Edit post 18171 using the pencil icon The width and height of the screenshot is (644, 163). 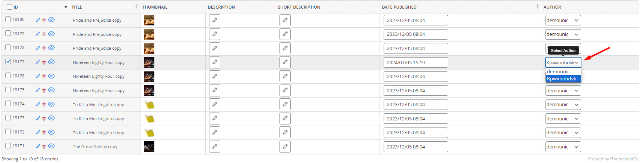pos(38,146)
